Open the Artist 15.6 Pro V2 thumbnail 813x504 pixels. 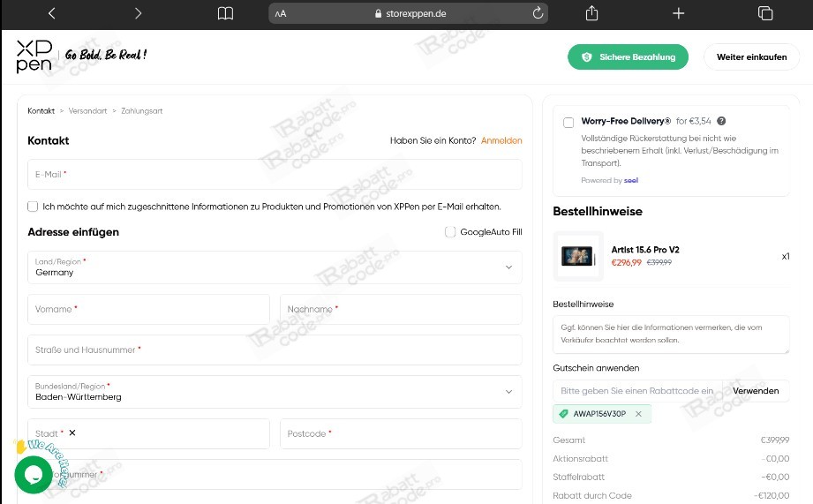point(578,256)
